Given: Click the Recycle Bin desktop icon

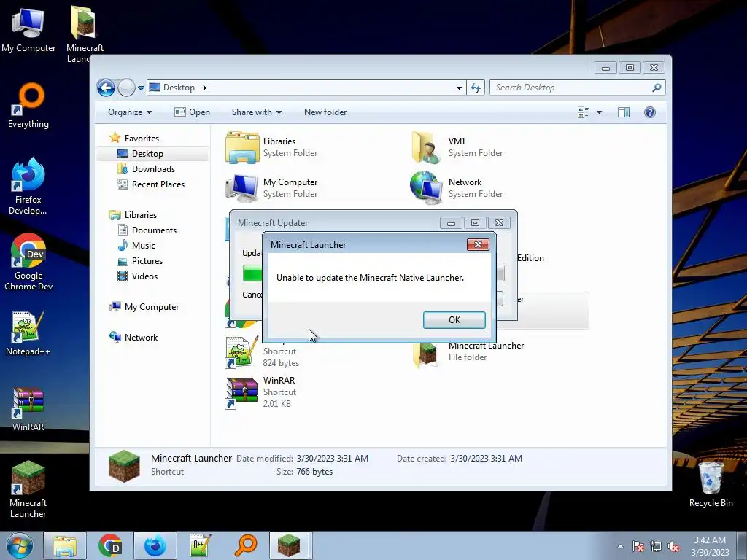Looking at the screenshot, I should tap(711, 485).
